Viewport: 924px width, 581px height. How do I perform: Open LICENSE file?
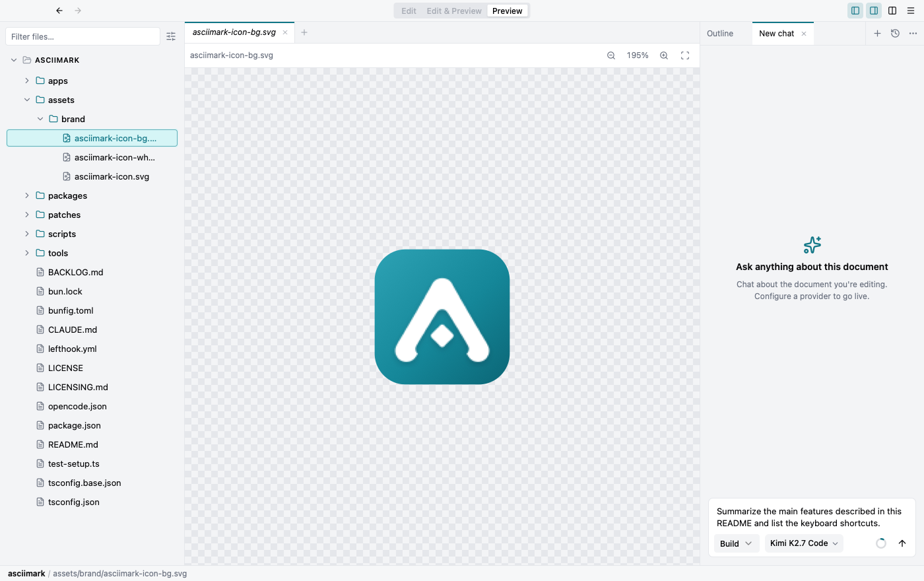pyautogui.click(x=92, y=368)
